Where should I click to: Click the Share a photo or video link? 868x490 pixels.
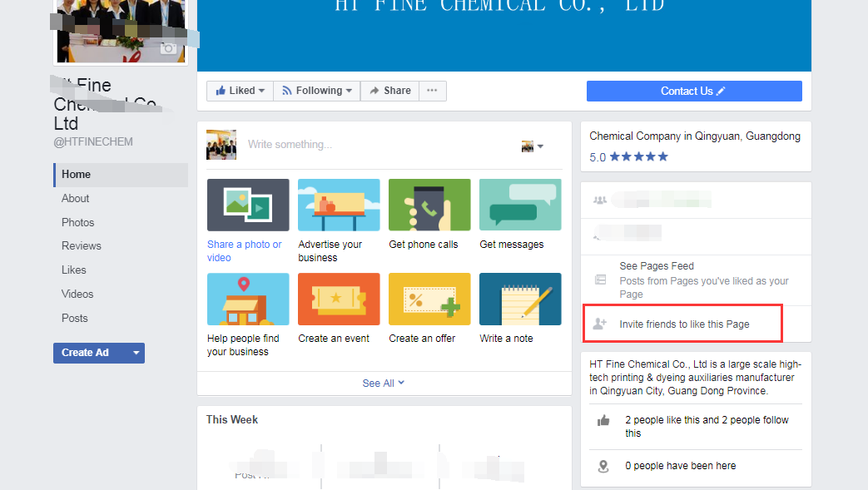244,250
